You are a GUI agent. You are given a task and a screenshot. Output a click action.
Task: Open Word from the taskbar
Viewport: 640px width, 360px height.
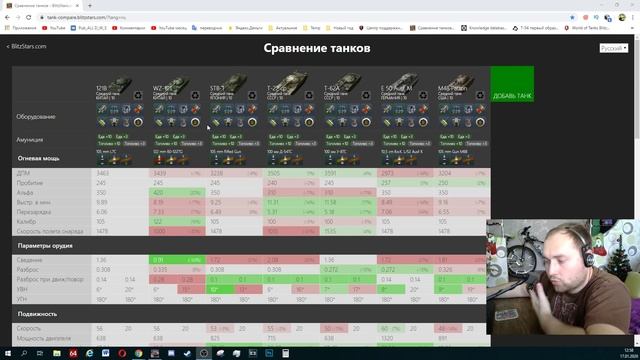pos(106,353)
